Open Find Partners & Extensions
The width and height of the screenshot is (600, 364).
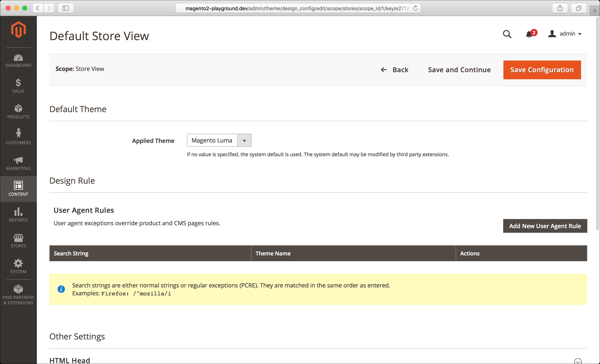click(18, 294)
